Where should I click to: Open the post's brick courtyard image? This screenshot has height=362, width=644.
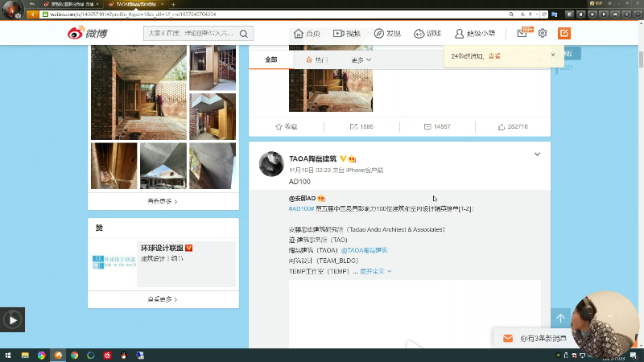click(331, 90)
